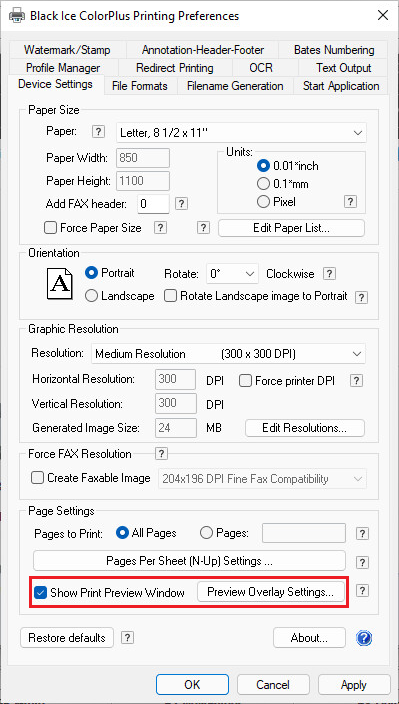
Task: Click help icon beside Force printer DPI
Action: pyautogui.click(x=356, y=381)
